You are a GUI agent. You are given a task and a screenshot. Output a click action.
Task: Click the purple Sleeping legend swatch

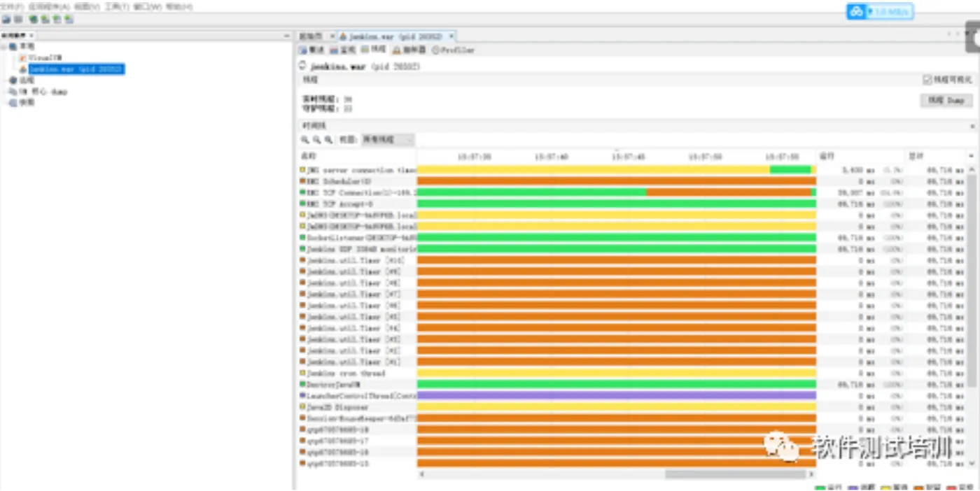click(x=853, y=488)
